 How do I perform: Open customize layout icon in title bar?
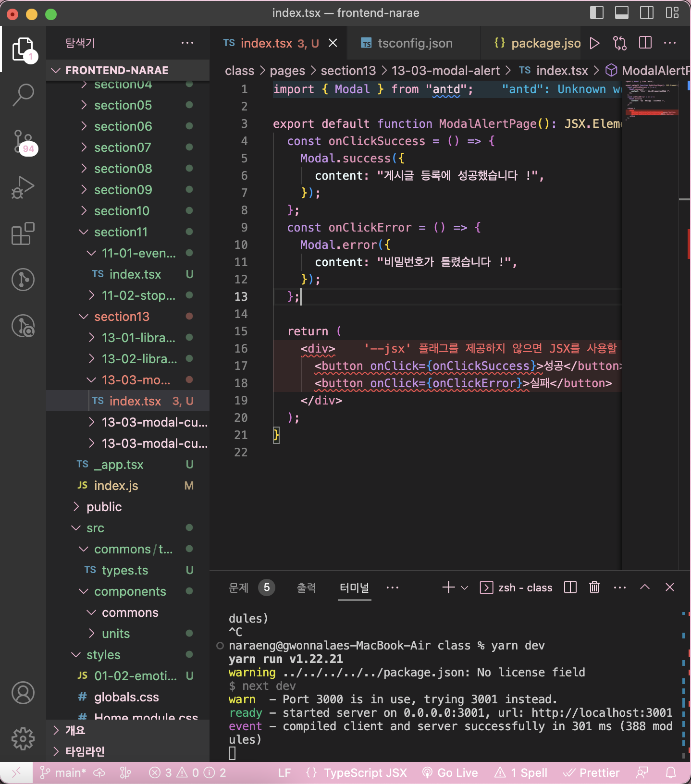point(672,13)
